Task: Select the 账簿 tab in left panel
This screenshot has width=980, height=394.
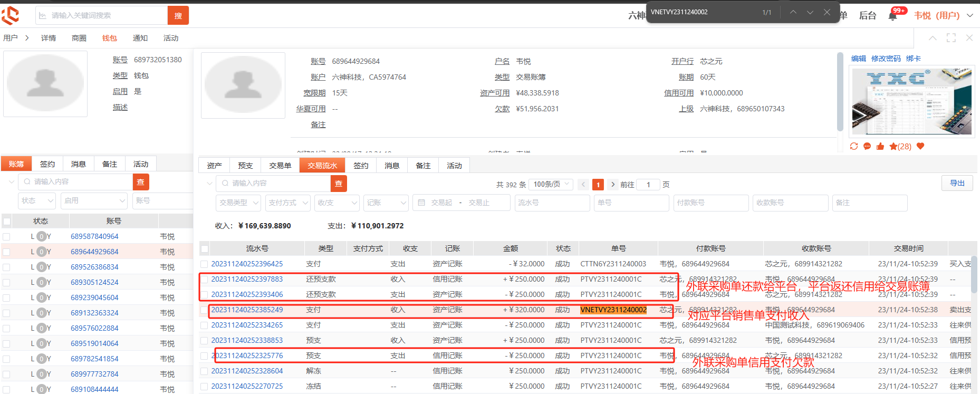Action: [16, 164]
